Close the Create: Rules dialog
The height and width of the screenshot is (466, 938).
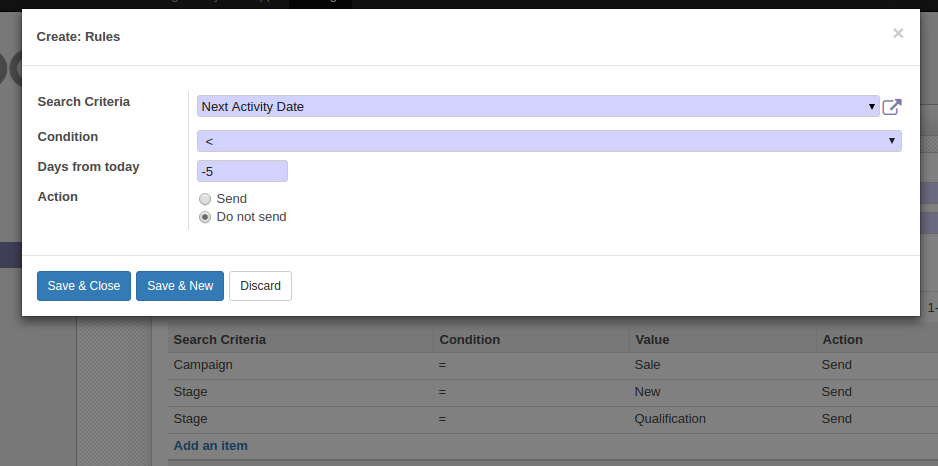point(897,34)
